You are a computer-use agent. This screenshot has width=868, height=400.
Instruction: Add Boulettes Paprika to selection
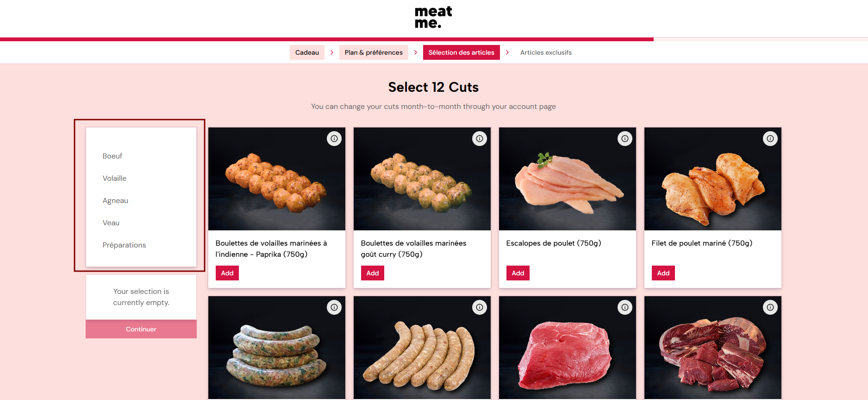[227, 273]
